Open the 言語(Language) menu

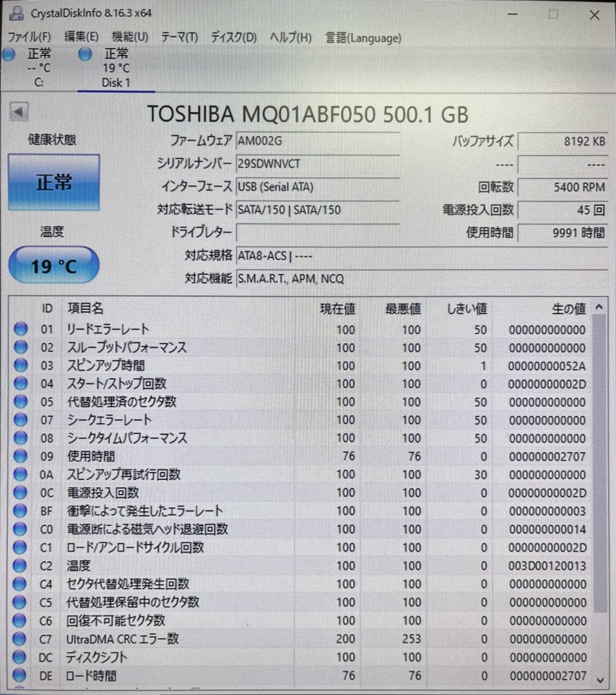[363, 38]
